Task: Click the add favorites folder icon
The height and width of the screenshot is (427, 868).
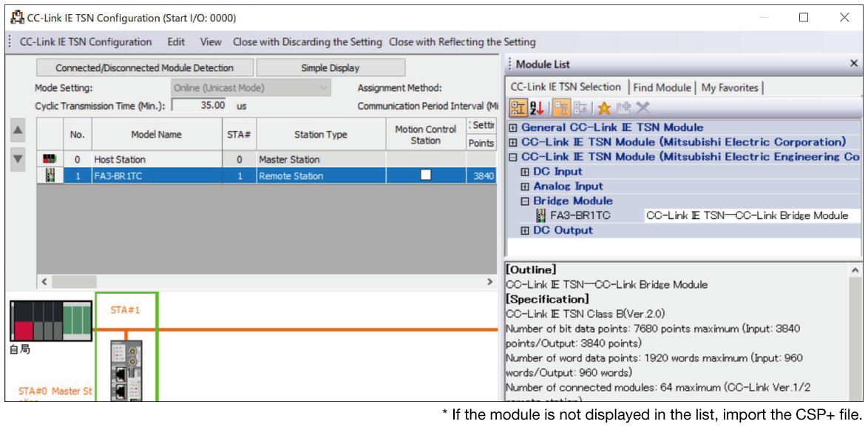Action: coord(624,108)
